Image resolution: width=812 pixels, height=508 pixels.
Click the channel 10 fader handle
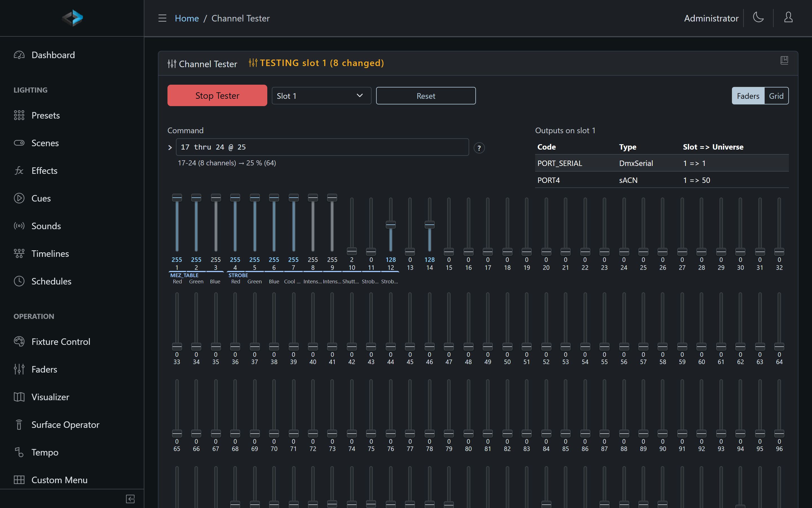point(352,251)
